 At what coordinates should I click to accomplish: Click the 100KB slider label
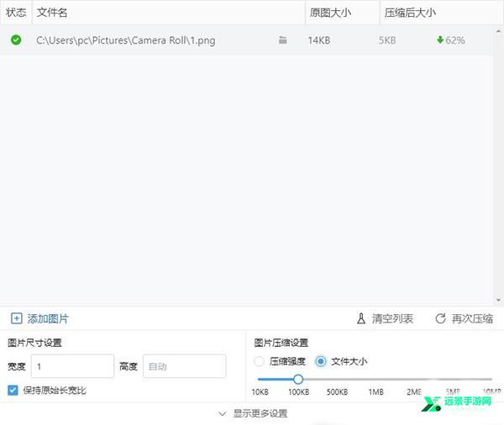298,392
